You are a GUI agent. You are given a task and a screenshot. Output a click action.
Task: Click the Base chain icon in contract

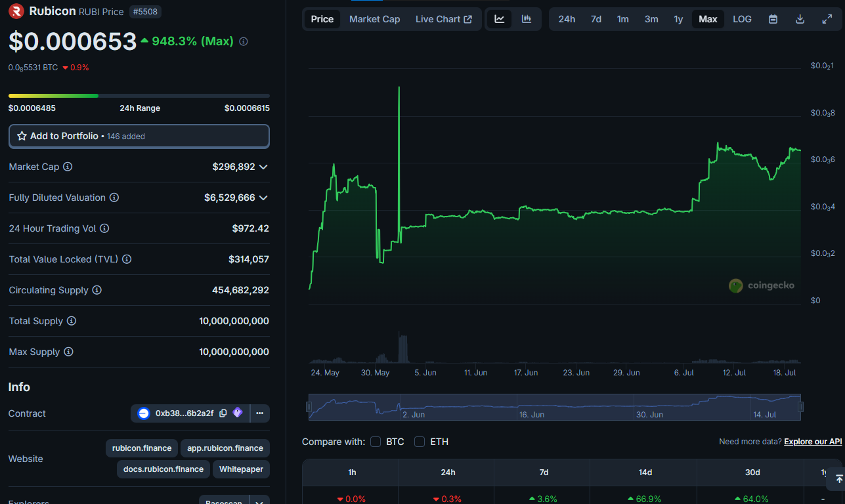(x=144, y=413)
